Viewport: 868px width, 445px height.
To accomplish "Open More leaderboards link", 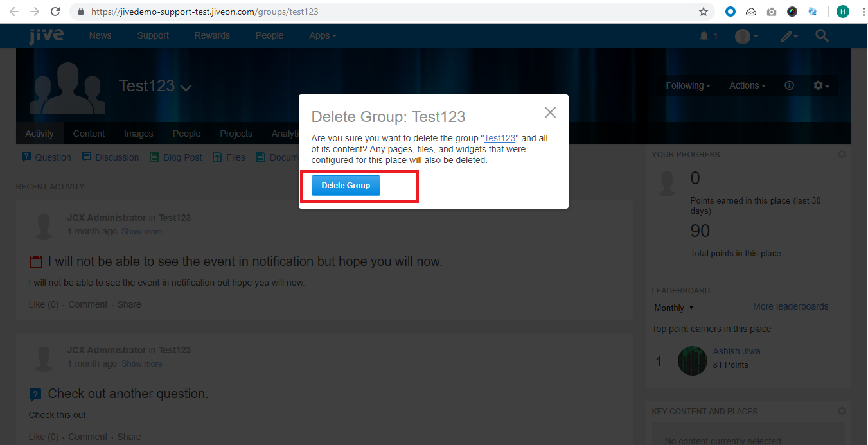I will 790,306.
